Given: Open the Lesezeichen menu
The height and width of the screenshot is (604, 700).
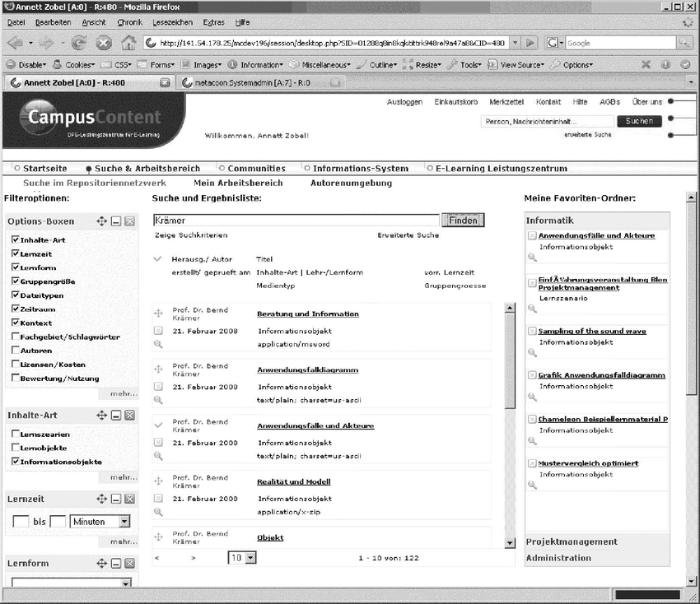Looking at the screenshot, I should pyautogui.click(x=173, y=22).
